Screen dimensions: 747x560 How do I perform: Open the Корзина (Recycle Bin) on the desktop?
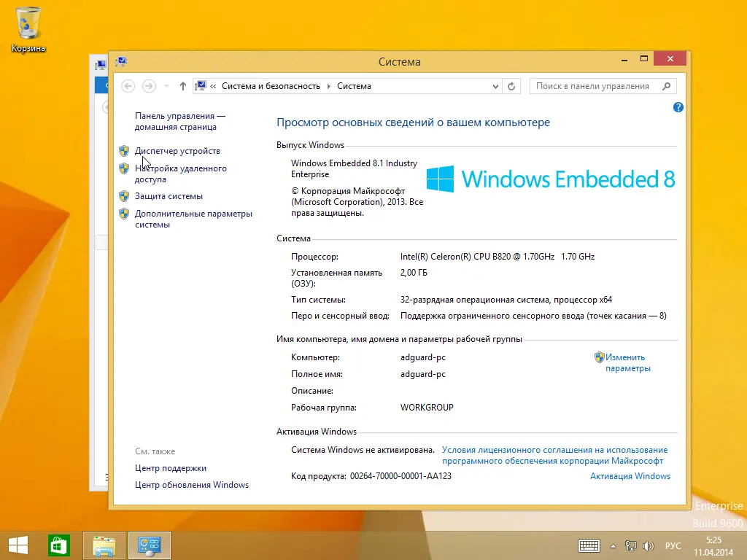coord(28,22)
